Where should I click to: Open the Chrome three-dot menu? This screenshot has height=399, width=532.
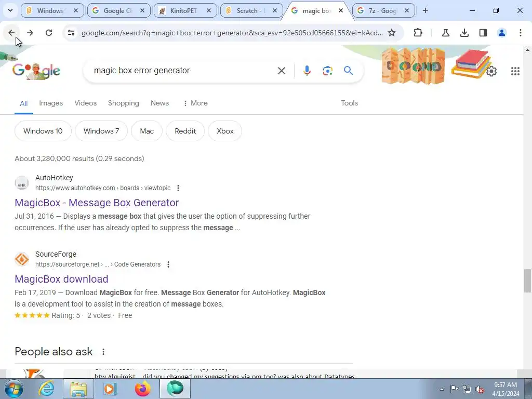(520, 33)
